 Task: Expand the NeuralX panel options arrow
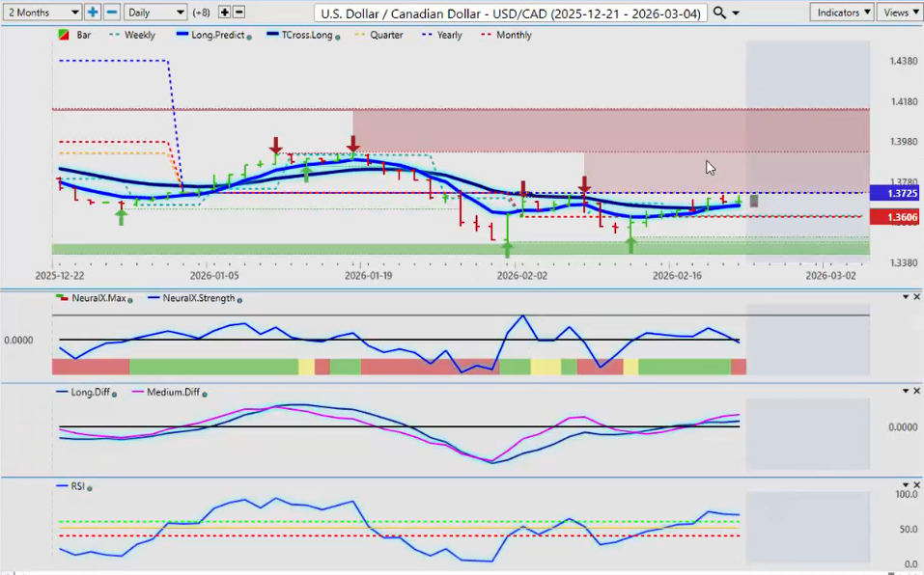coord(906,297)
